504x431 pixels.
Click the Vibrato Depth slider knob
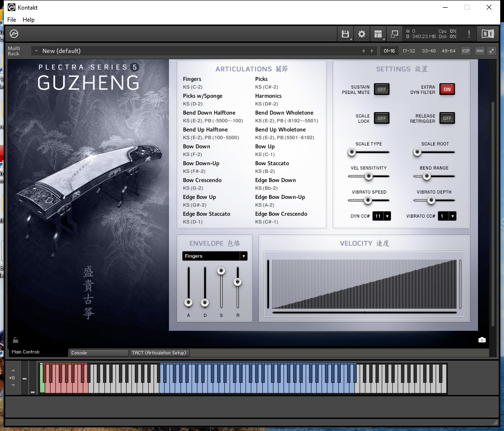(431, 200)
